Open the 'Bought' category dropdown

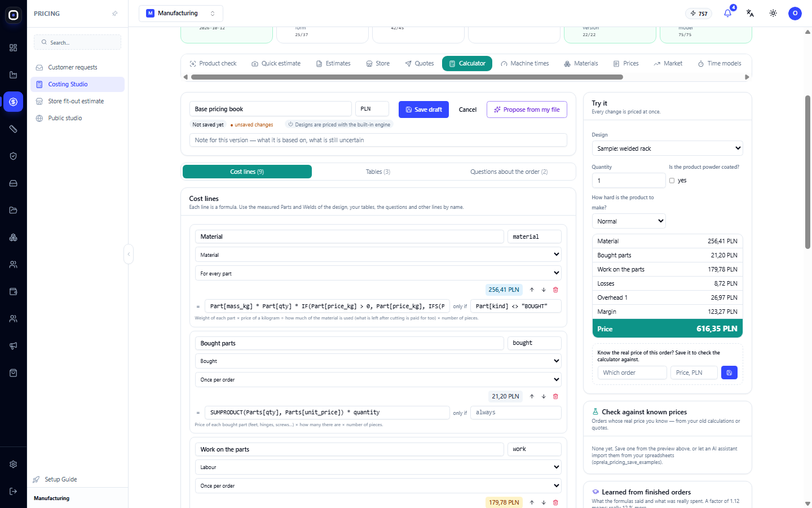(x=378, y=361)
